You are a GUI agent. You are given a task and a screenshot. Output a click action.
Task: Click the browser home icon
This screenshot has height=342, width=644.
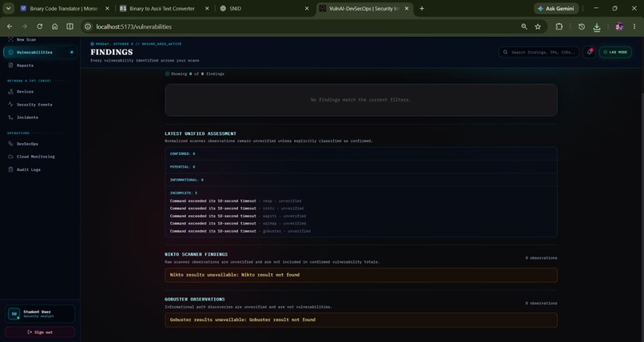pos(54,26)
